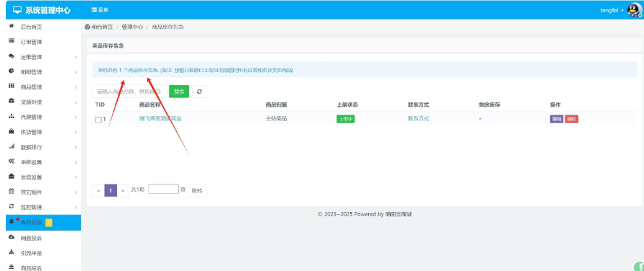Open 管理中心 in the breadcrumb

(132, 27)
